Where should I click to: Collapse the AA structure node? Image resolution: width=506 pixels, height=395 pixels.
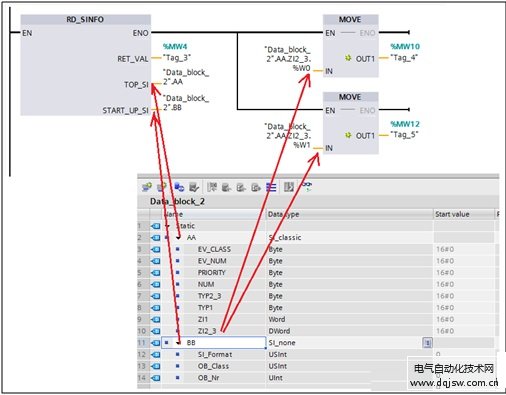(x=179, y=238)
